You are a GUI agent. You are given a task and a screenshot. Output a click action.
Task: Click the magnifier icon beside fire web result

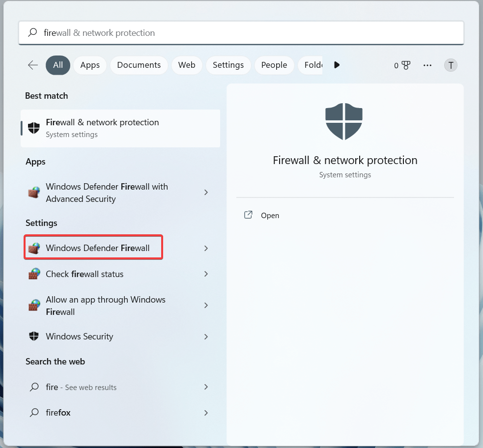click(34, 387)
